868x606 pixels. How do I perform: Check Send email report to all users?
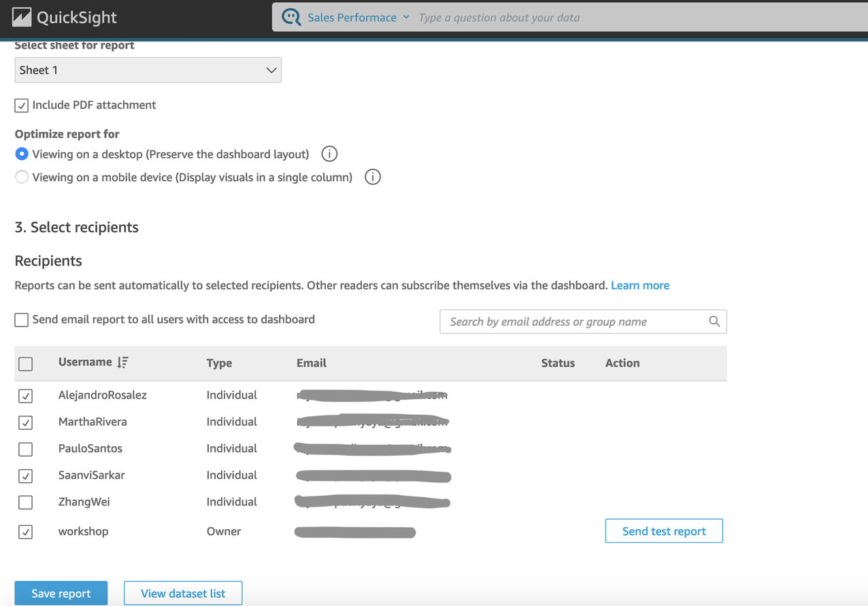click(x=22, y=320)
